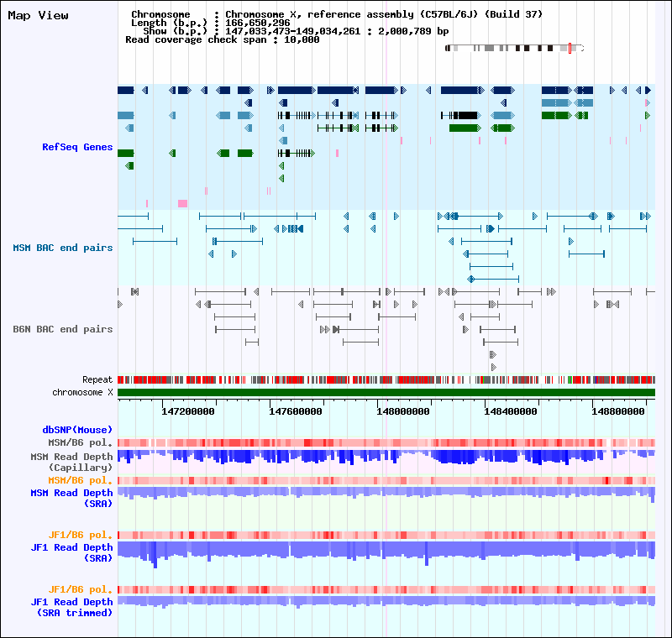Click the Read coverage check span line
This screenshot has height=638, width=672.
223,39
